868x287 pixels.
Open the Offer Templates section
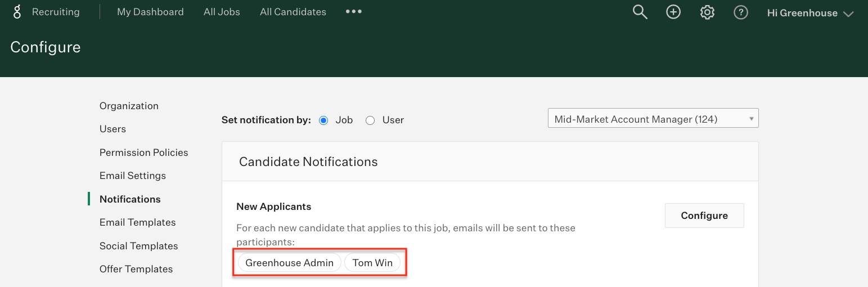pos(136,269)
